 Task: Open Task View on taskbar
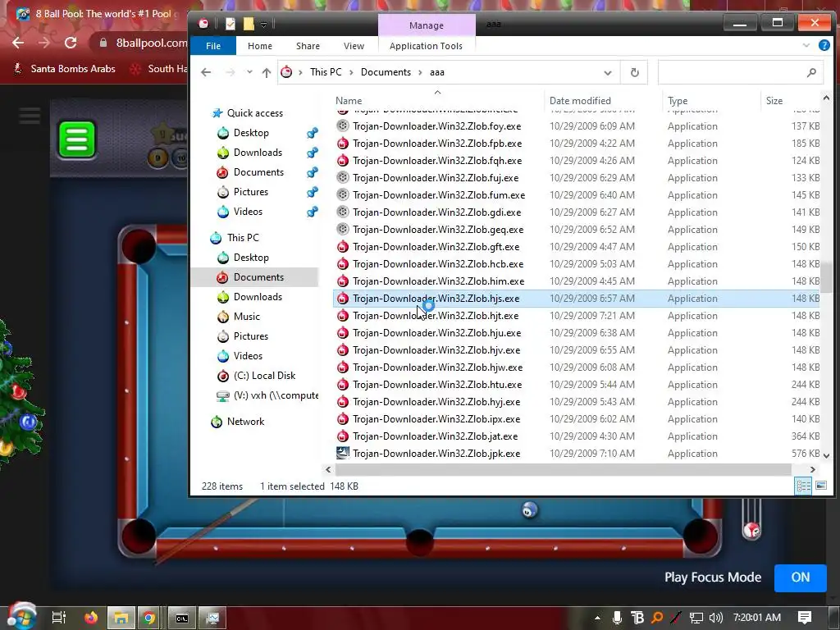tap(58, 618)
